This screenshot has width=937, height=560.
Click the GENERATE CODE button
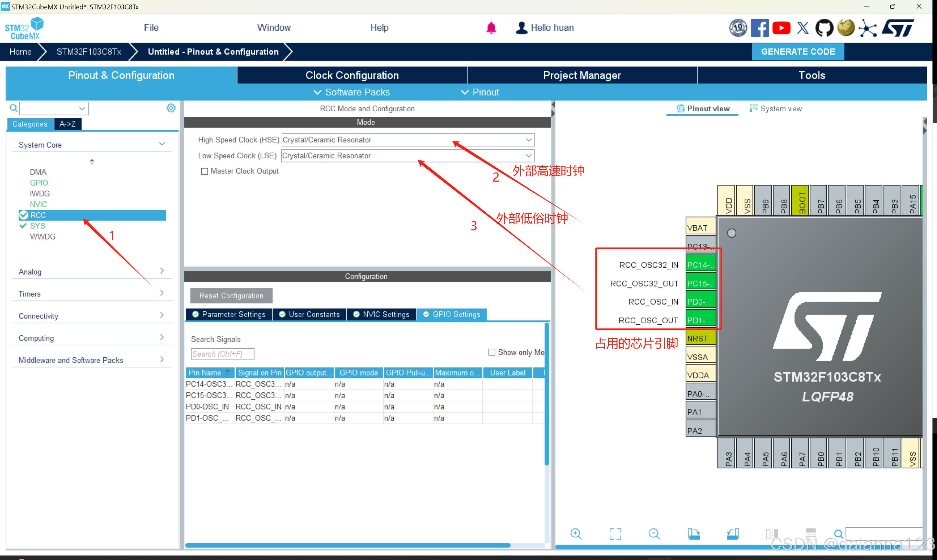(x=797, y=52)
